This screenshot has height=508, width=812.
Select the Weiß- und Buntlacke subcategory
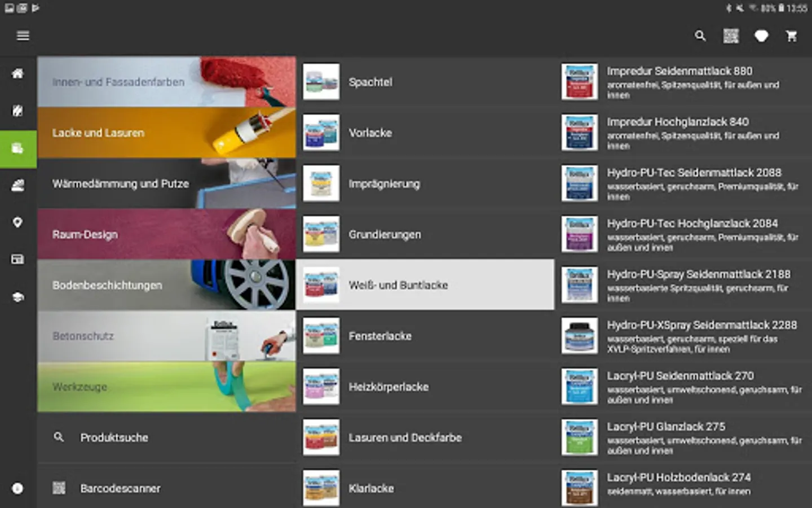pyautogui.click(x=425, y=285)
